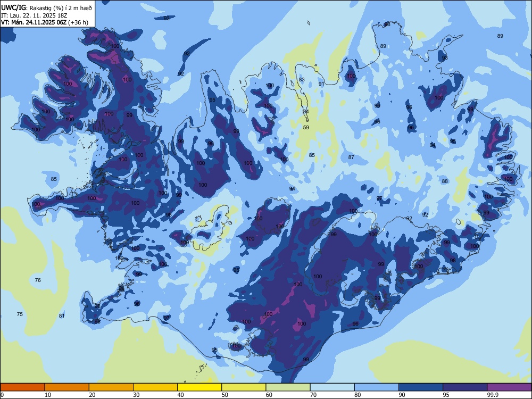Click the legend scale label '50'
The image size is (532, 399).
tap(225, 395)
